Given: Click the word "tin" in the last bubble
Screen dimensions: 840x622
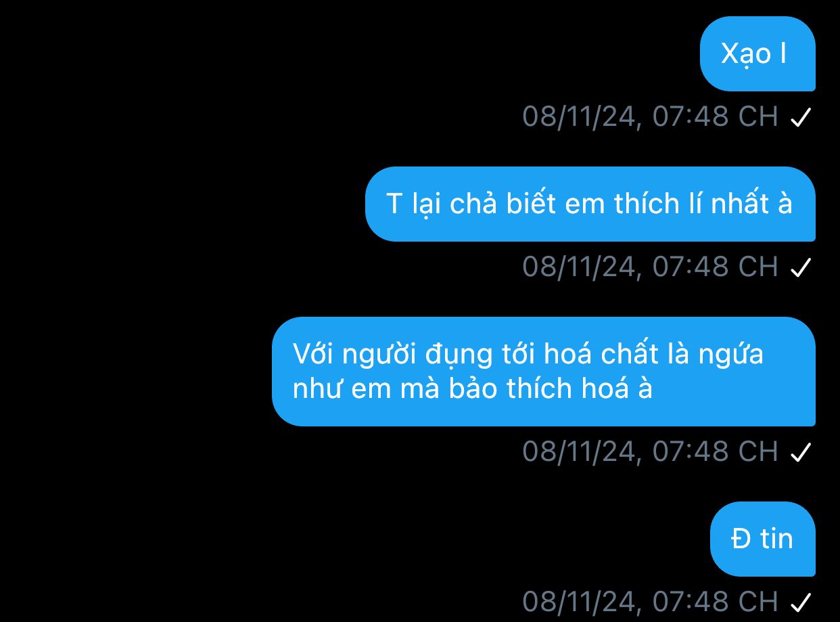Looking at the screenshot, I should point(777,539).
